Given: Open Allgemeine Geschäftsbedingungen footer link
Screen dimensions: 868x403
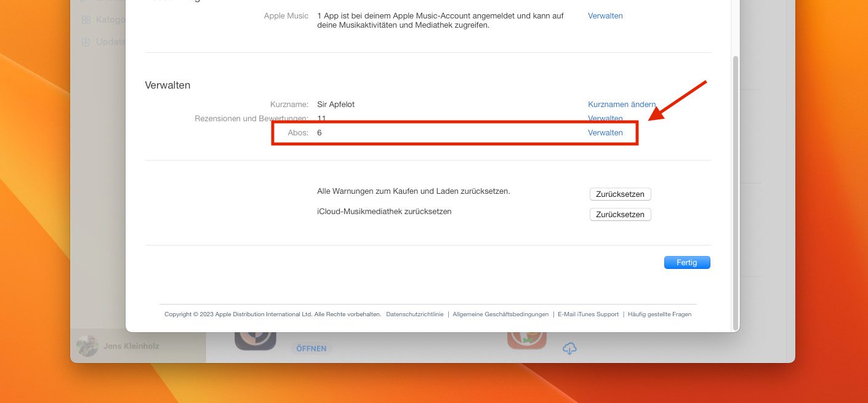Looking at the screenshot, I should (x=500, y=314).
